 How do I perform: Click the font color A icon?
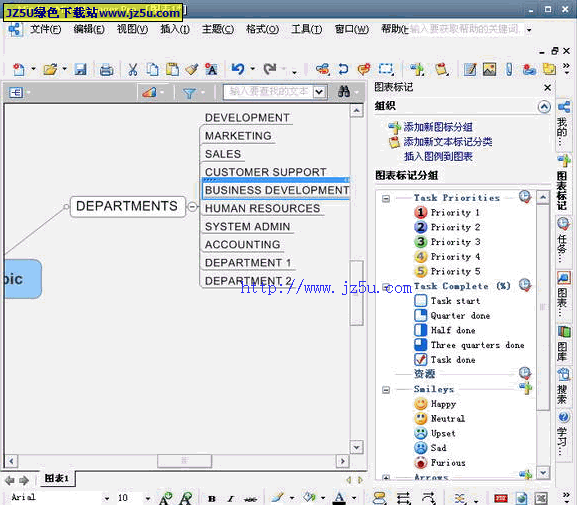(339, 498)
